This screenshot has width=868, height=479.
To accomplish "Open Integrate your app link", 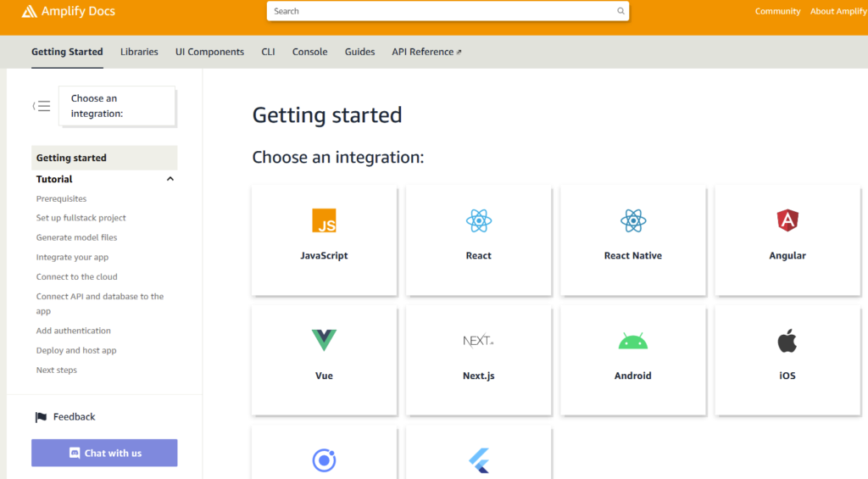I will pos(72,257).
